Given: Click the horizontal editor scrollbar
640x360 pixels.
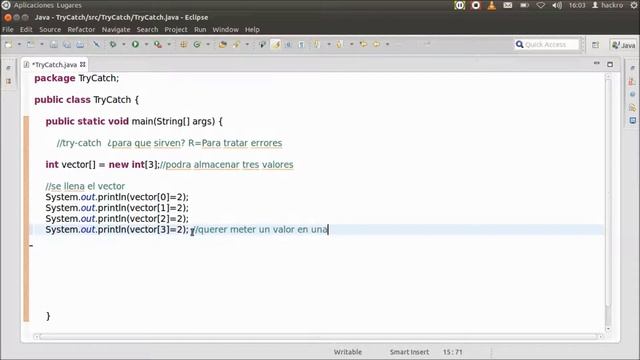Looking at the screenshot, I should (318, 337).
